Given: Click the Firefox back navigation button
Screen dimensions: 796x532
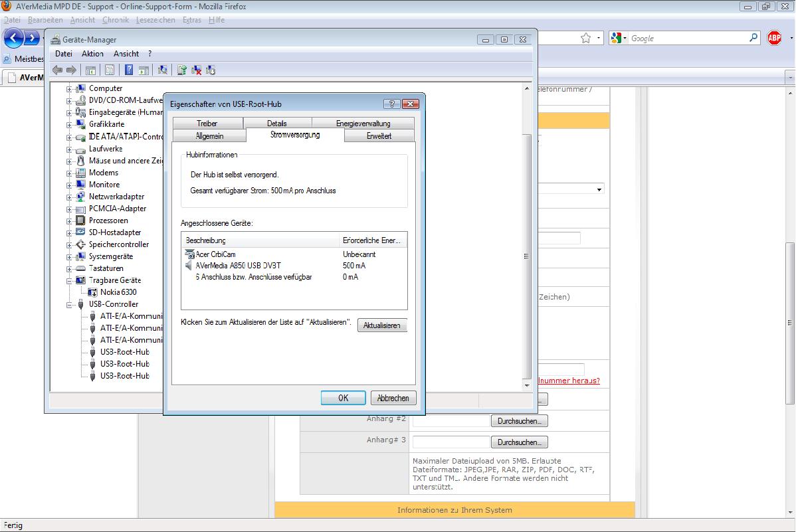Looking at the screenshot, I should (x=14, y=38).
